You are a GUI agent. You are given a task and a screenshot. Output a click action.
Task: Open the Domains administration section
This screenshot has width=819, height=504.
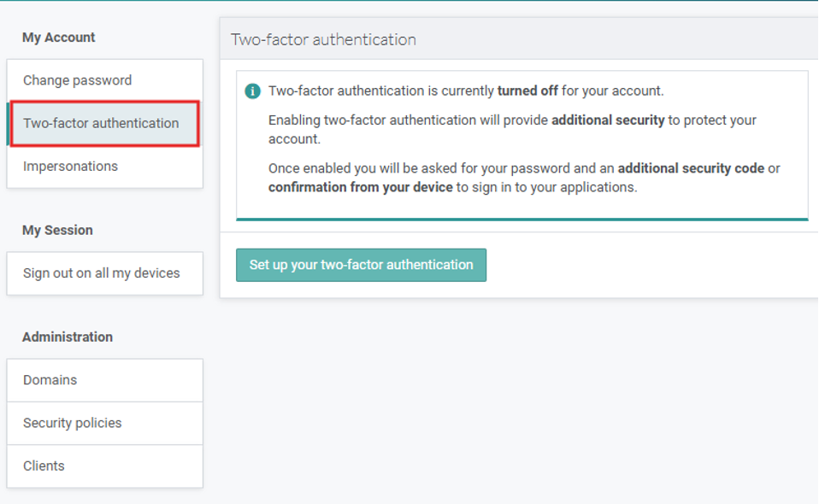[50, 380]
